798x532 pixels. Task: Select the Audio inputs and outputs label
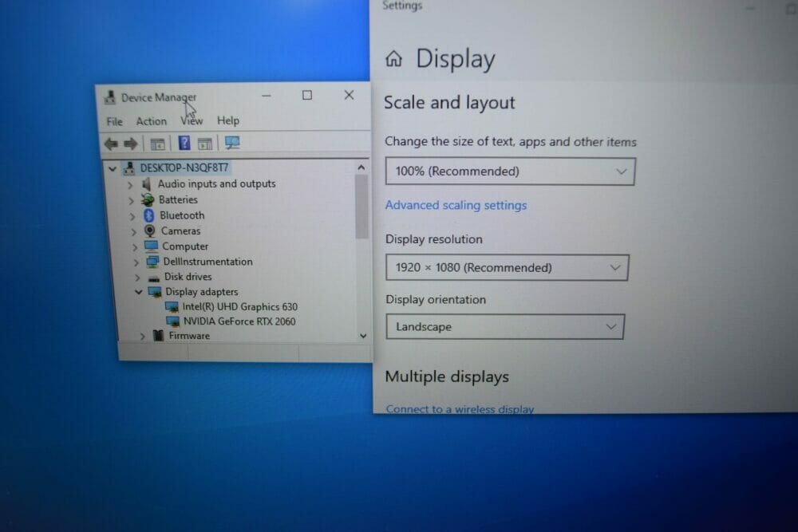216,183
